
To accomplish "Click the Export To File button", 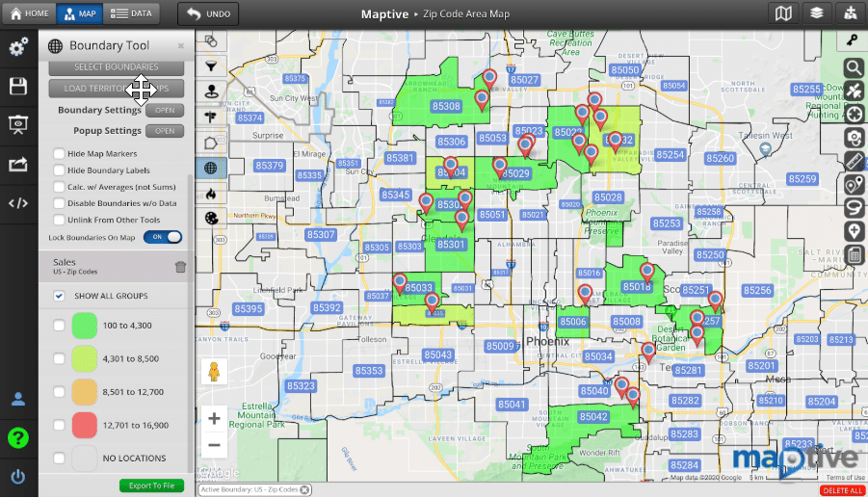I will [151, 485].
